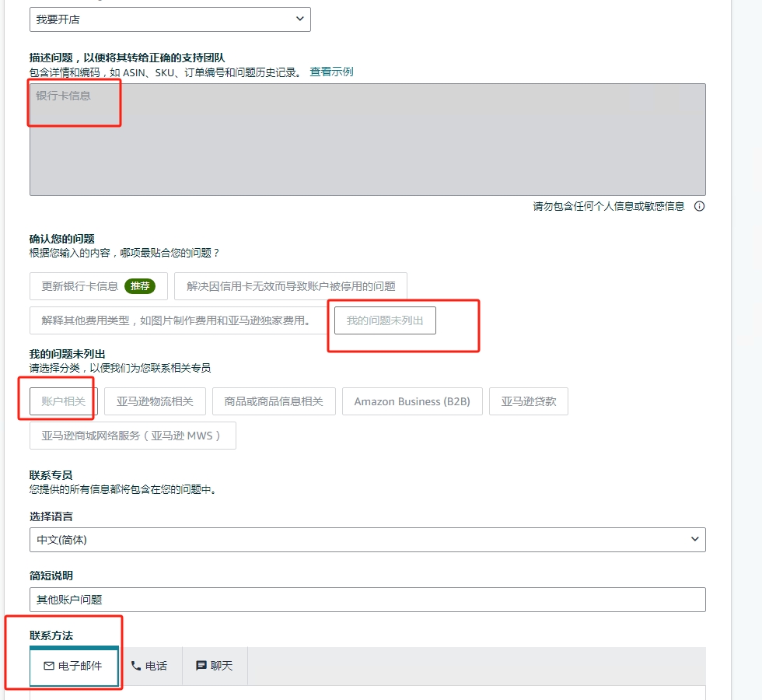Viewport: 762px width, 700px height.
Task: Select the envelope 电子邮件 contact tab
Action: (x=73, y=666)
